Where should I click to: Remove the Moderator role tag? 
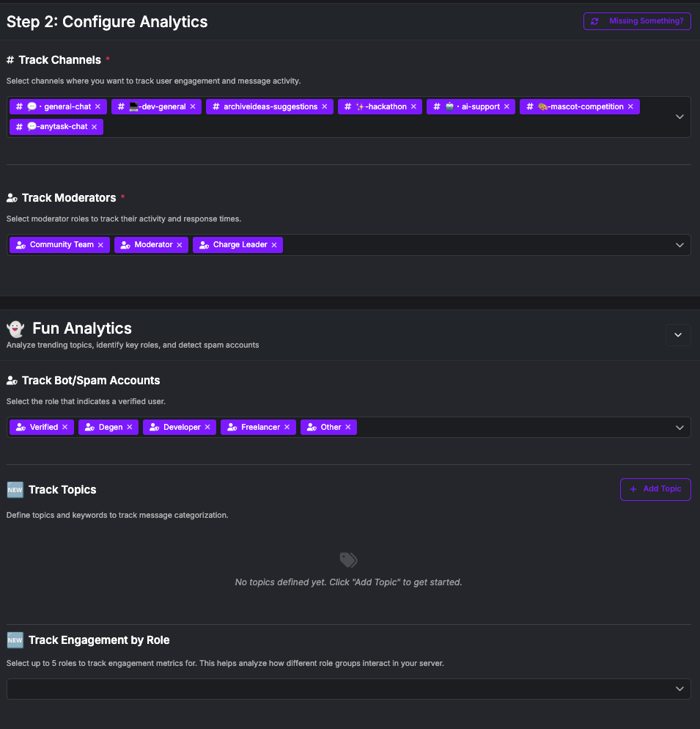(180, 245)
